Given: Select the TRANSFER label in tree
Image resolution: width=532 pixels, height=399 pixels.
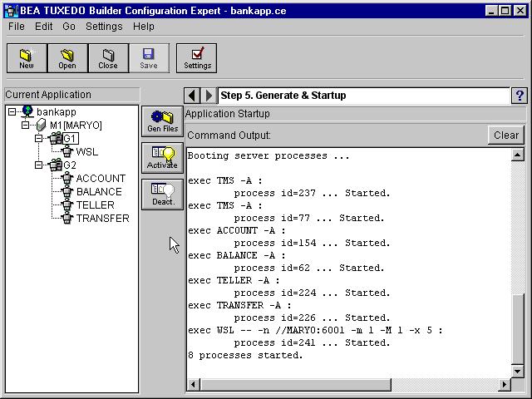Looking at the screenshot, I should (103, 218).
